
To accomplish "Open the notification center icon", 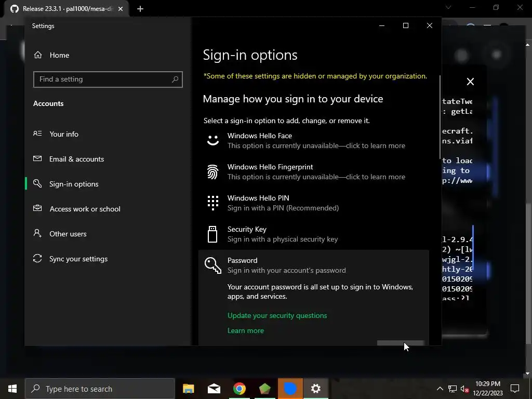I will pyautogui.click(x=515, y=389).
